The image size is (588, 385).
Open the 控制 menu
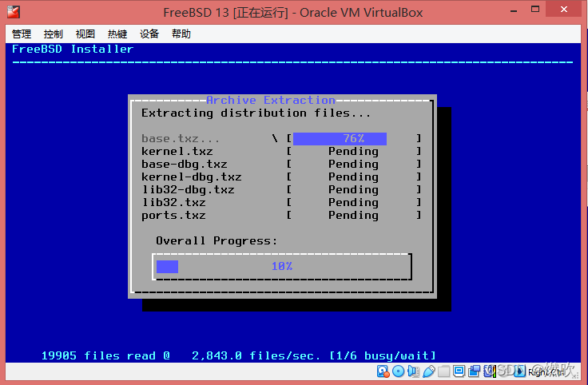pos(54,34)
